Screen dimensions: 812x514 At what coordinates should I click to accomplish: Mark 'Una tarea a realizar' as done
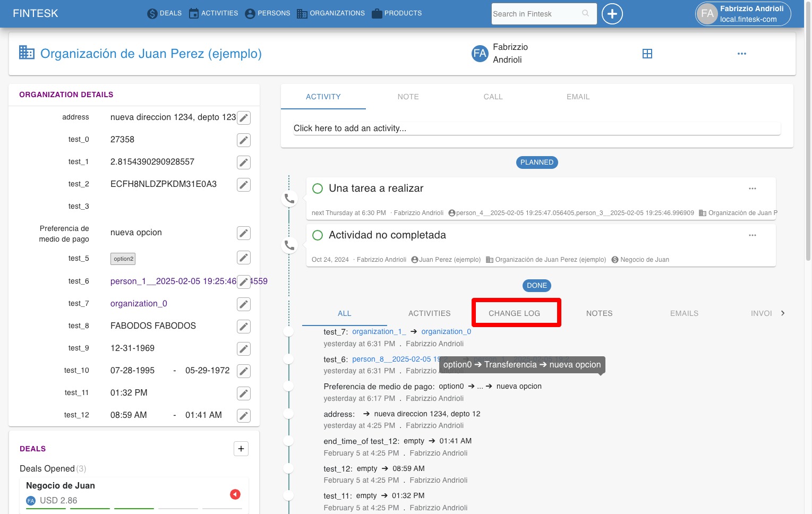tap(318, 189)
